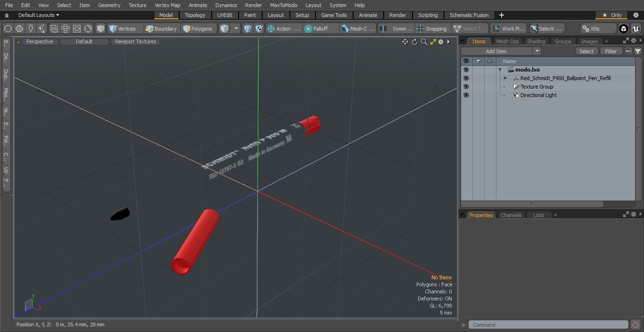644x332 pixels.
Task: Switch to the Paint layout tab
Action: coord(250,15)
